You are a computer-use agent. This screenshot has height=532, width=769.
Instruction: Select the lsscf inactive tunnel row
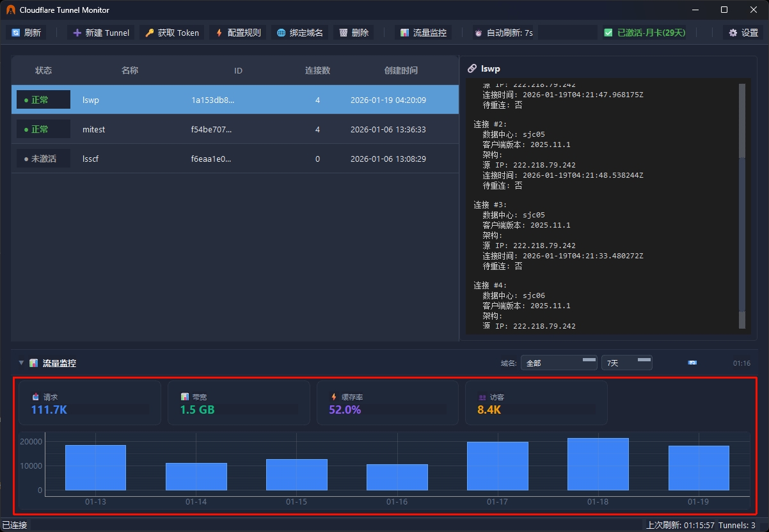[x=235, y=159]
